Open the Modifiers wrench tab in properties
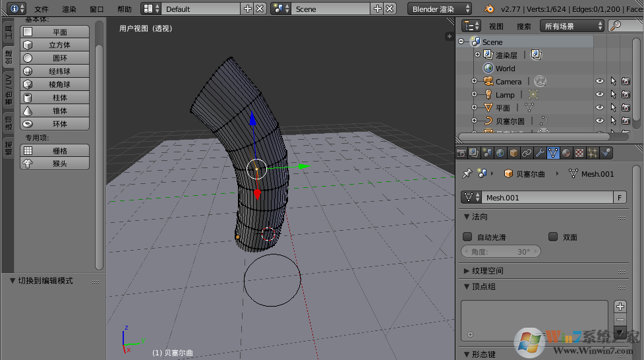The image size is (644, 360). pyautogui.click(x=540, y=153)
